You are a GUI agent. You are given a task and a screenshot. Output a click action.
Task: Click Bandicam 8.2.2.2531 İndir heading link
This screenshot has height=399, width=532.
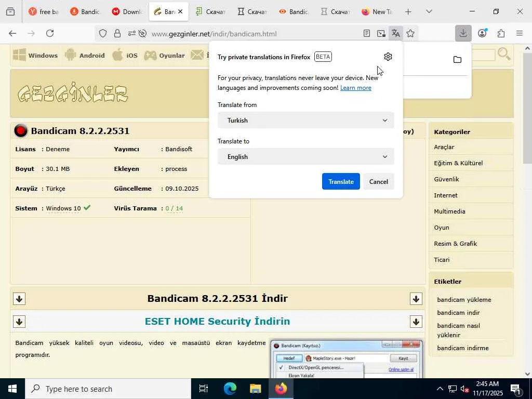(x=218, y=299)
